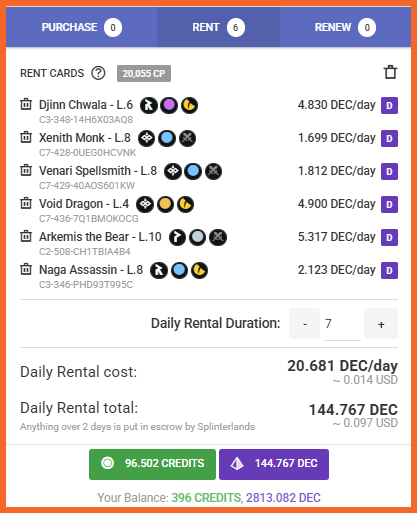Viewport: 417px width, 513px height.
Task: Remove Djinn Chwala from rent cart
Action: coord(26,104)
